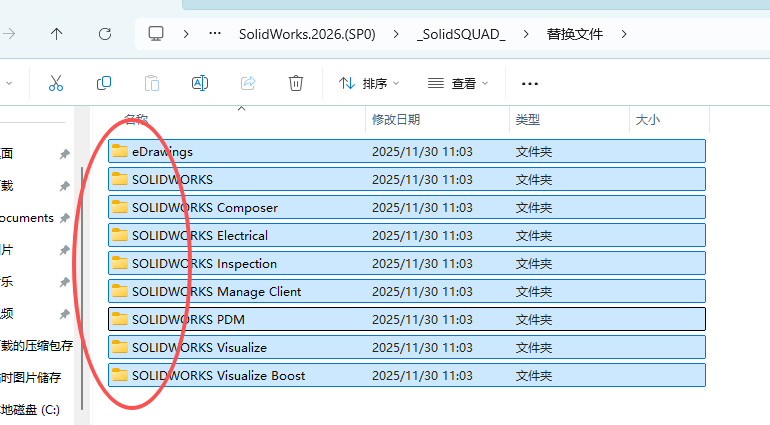Select the eDrawings folder name
This screenshot has width=770, height=425.
click(x=162, y=151)
